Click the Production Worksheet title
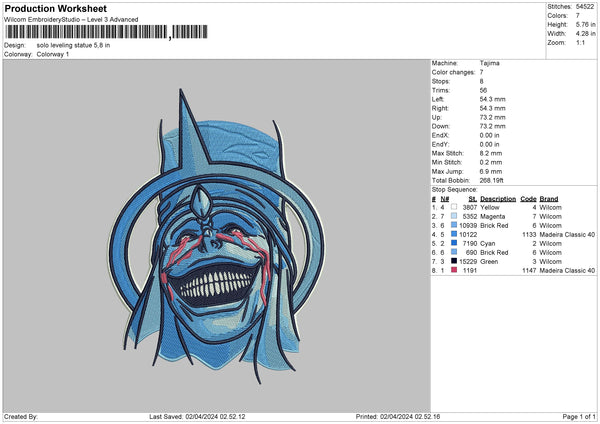The height and width of the screenshot is (424, 600). (x=55, y=8)
